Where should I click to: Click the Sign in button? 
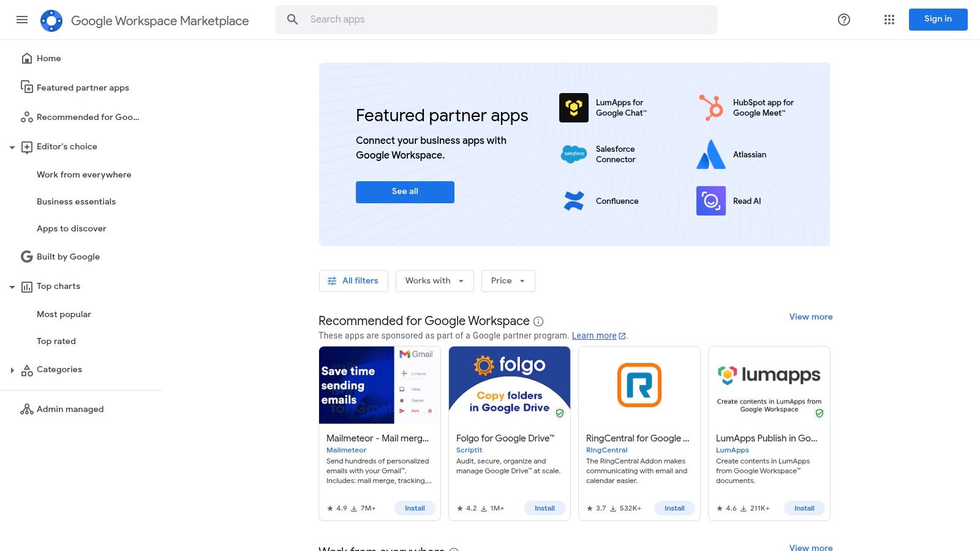(938, 19)
